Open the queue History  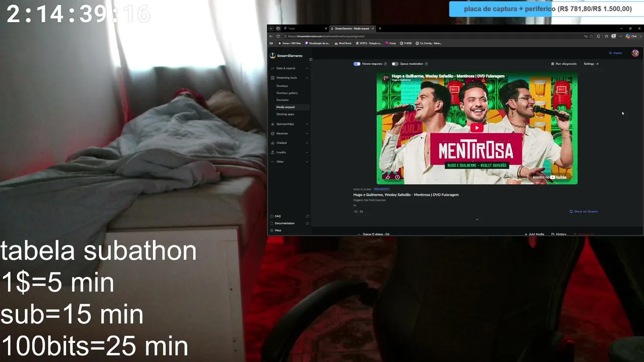pyautogui.click(x=559, y=234)
